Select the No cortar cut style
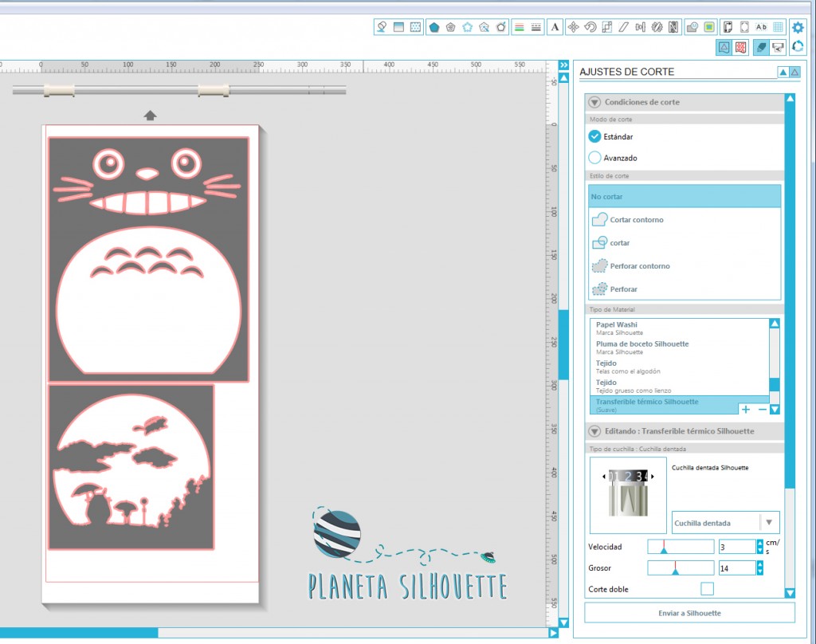Image resolution: width=816 pixels, height=644 pixels. [685, 197]
